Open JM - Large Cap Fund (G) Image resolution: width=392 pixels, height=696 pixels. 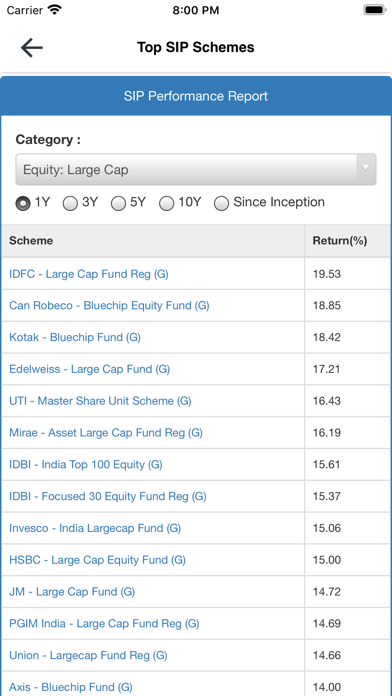(x=72, y=592)
